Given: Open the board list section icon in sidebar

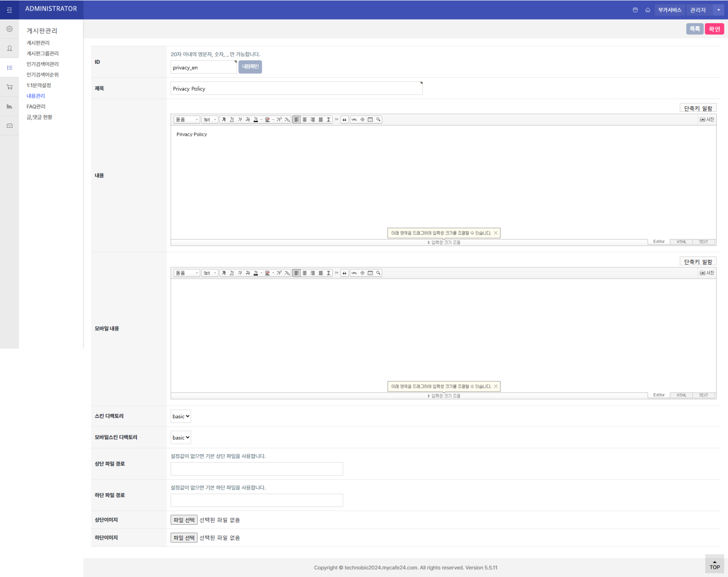Looking at the screenshot, I should click(x=10, y=68).
